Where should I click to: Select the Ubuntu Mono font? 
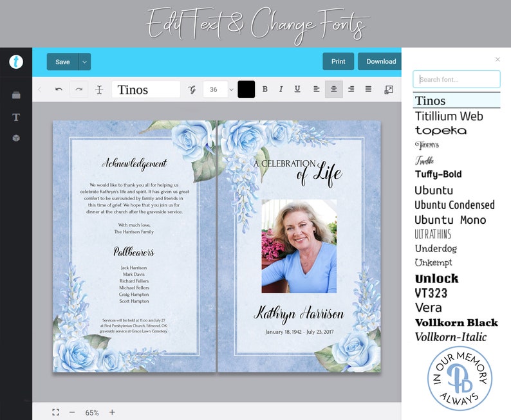click(451, 220)
